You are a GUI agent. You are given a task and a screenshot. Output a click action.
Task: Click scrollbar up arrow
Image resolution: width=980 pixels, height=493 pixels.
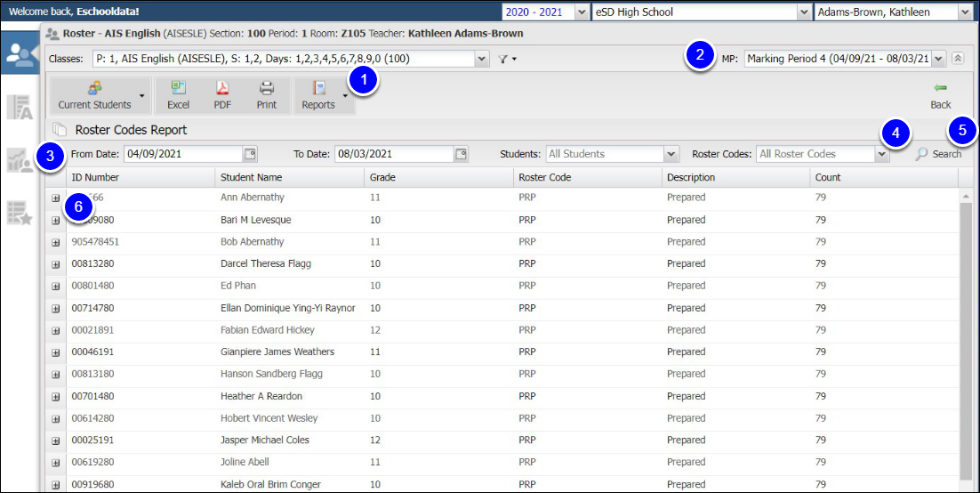[966, 196]
